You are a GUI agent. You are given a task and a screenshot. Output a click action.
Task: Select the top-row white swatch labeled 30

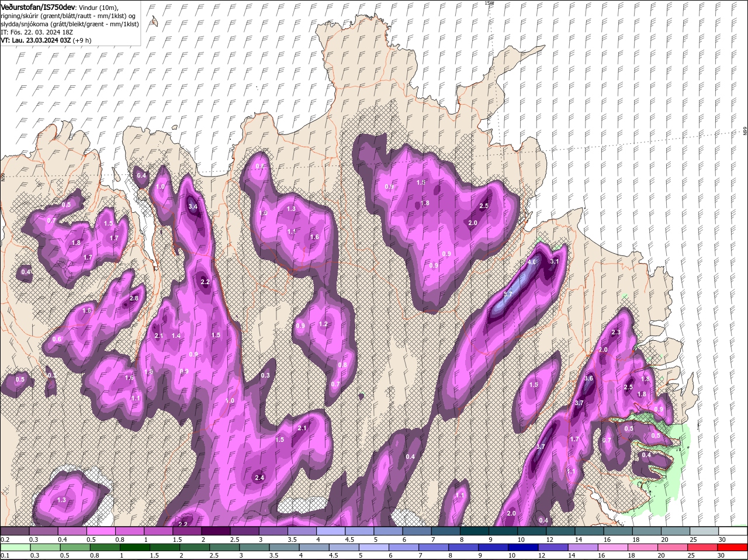[733, 531]
